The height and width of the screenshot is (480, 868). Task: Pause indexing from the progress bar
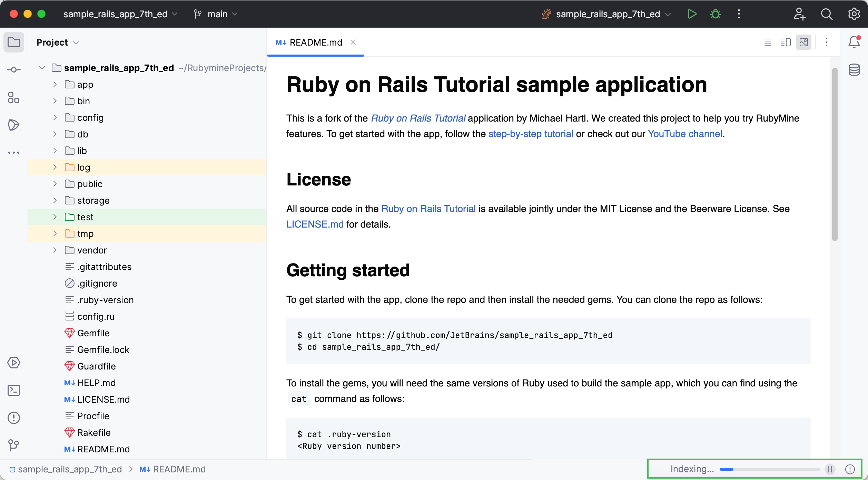click(830, 469)
